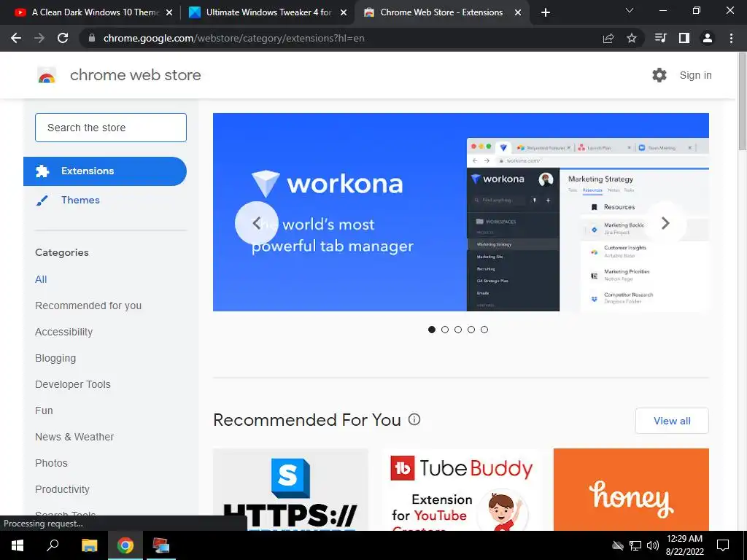The height and width of the screenshot is (560, 747).
Task: Select the second carousel dot
Action: pyautogui.click(x=445, y=330)
